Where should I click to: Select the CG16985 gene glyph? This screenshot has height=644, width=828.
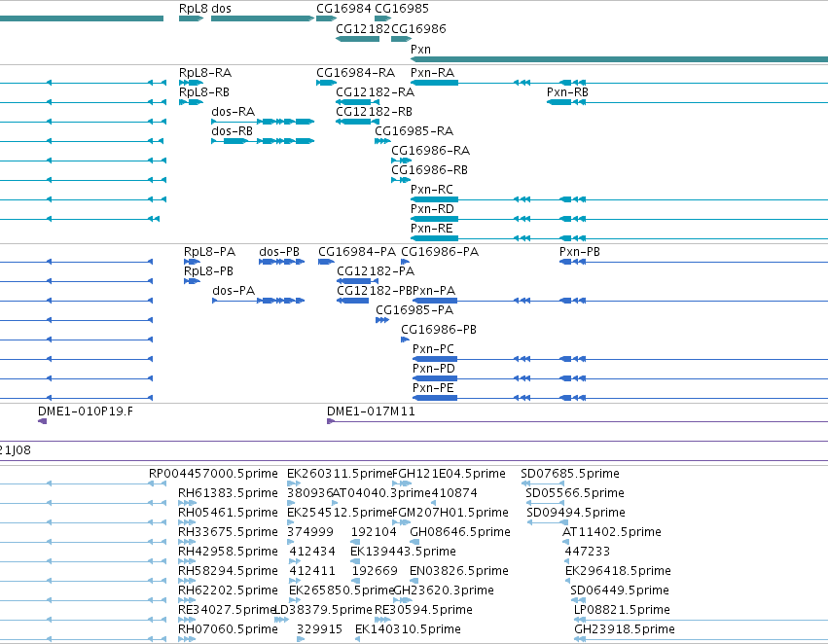382,18
